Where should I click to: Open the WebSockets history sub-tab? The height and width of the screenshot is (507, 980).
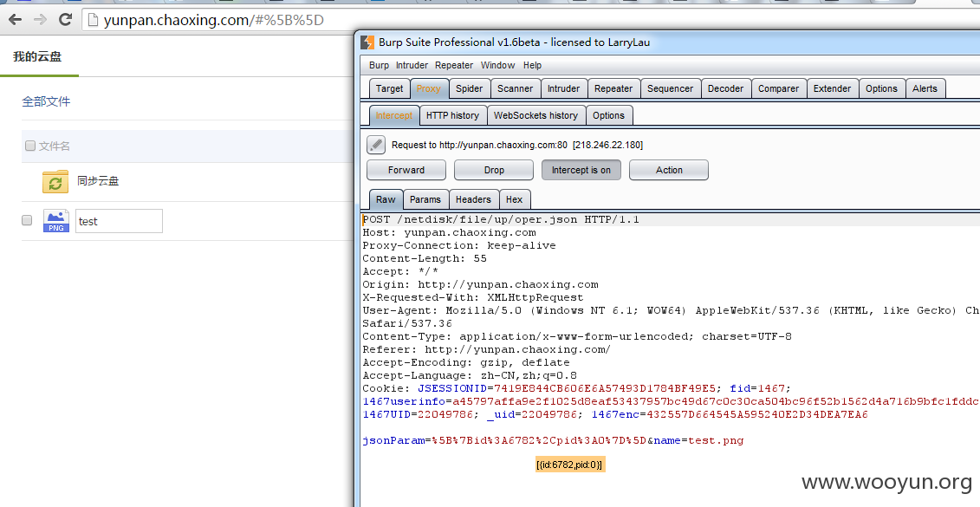[535, 115]
